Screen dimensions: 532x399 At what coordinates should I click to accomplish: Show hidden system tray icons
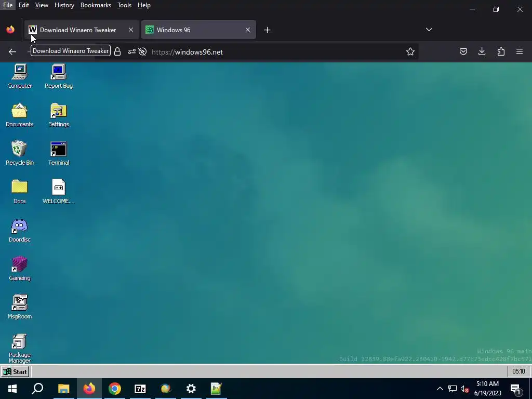[440, 389]
